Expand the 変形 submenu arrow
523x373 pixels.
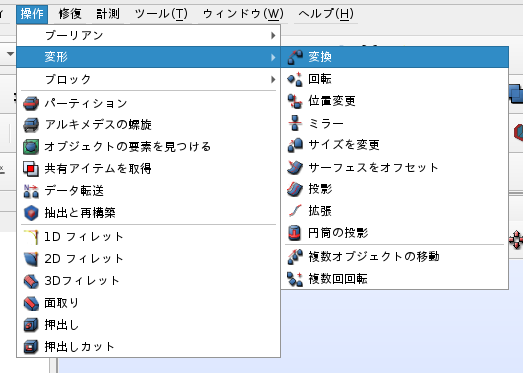(273, 57)
